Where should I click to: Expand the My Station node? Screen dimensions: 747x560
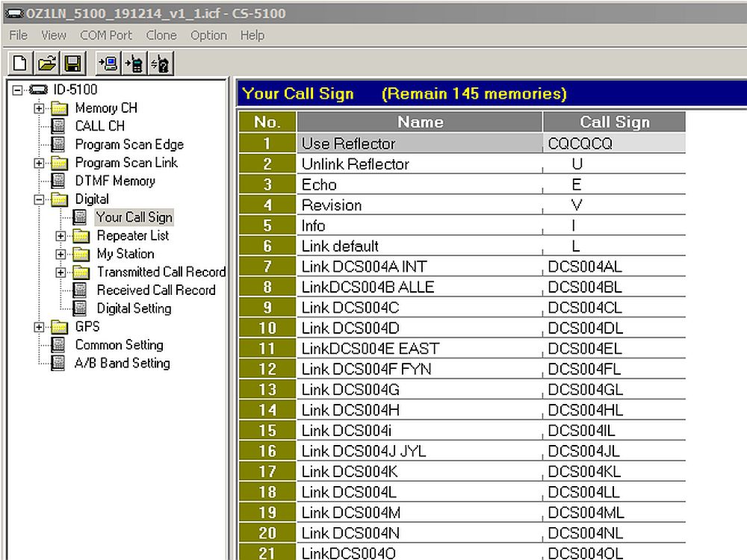pyautogui.click(x=61, y=254)
